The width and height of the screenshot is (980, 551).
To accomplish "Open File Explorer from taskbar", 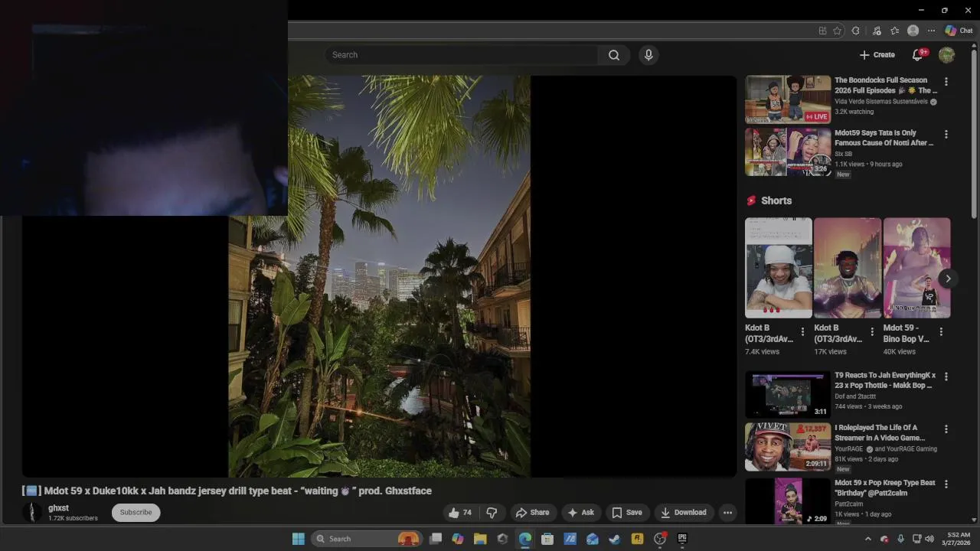I will 480,539.
